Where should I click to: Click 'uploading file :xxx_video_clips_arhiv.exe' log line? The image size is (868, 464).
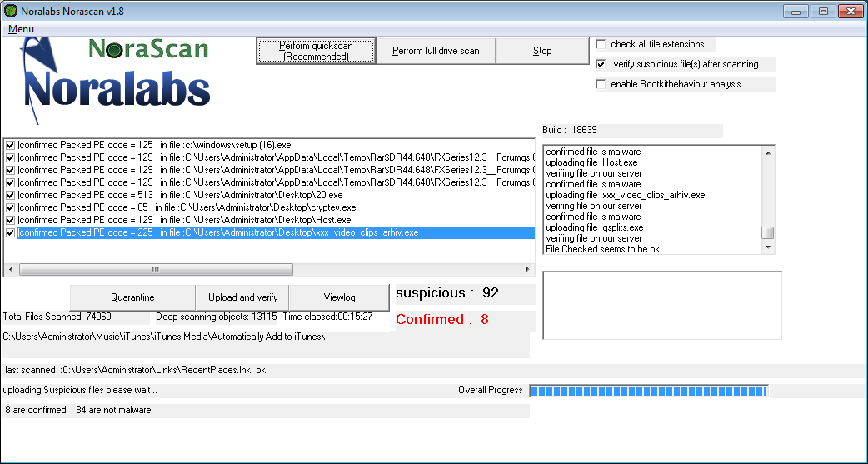625,195
